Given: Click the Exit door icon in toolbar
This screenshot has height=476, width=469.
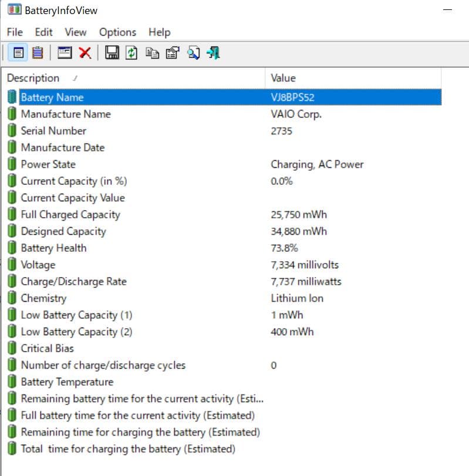Looking at the screenshot, I should (214, 53).
